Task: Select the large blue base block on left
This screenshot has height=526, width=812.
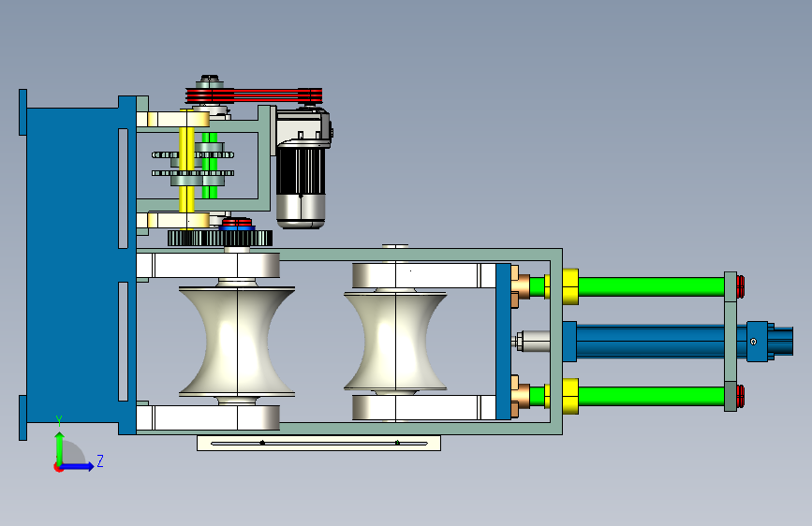Action: pyautogui.click(x=72, y=265)
